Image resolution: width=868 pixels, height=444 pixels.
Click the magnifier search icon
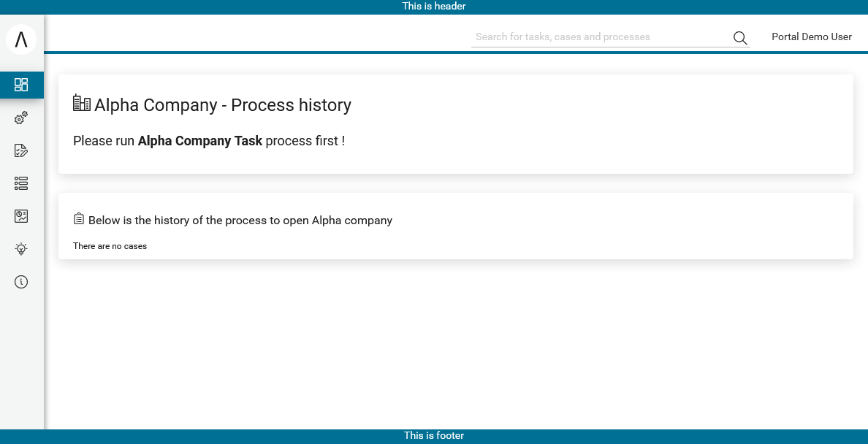pyautogui.click(x=740, y=38)
